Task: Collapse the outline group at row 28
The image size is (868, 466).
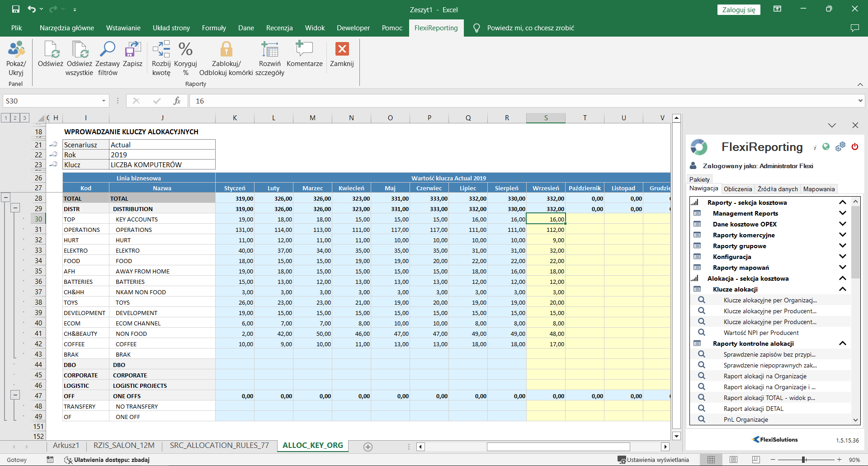Action: click(x=6, y=198)
